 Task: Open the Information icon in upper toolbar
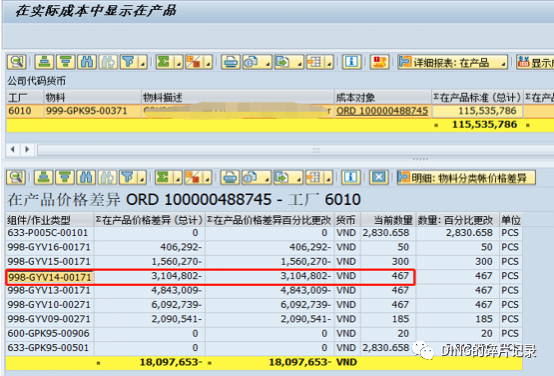(x=352, y=62)
